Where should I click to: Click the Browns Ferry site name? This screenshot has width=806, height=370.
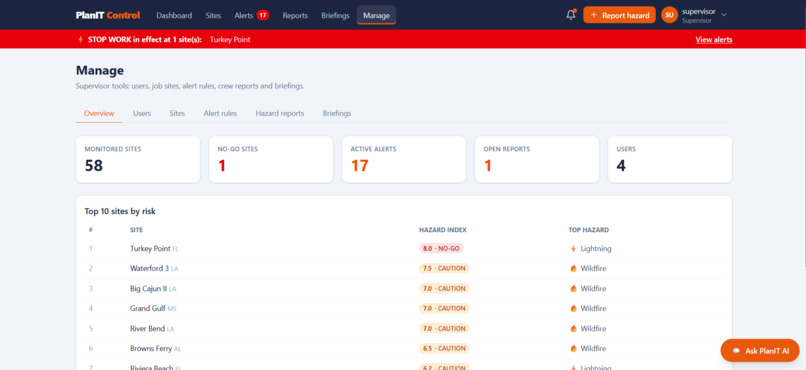151,348
